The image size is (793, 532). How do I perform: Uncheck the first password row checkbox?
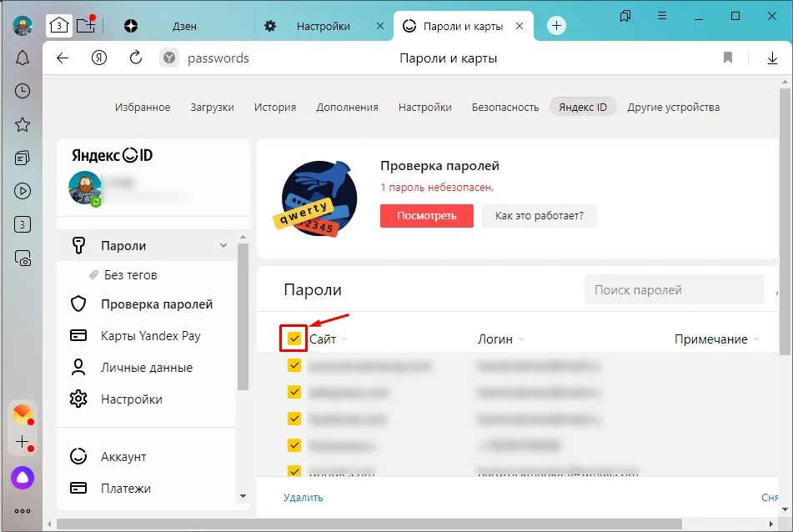point(294,365)
